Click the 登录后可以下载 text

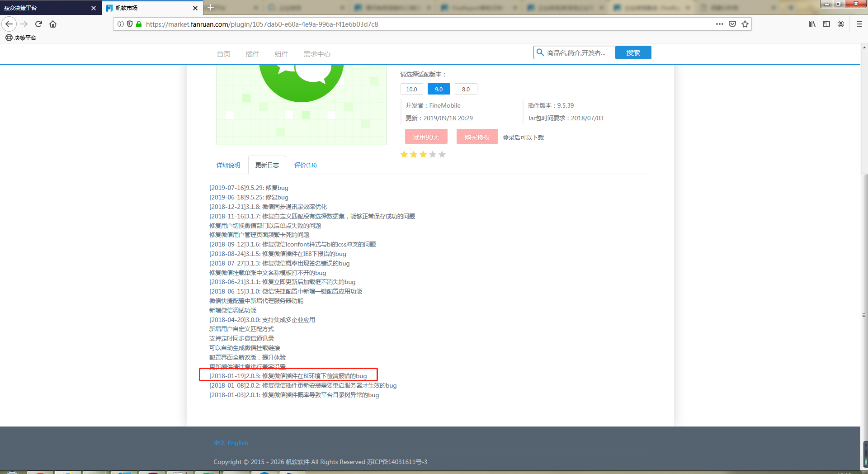[x=523, y=137]
